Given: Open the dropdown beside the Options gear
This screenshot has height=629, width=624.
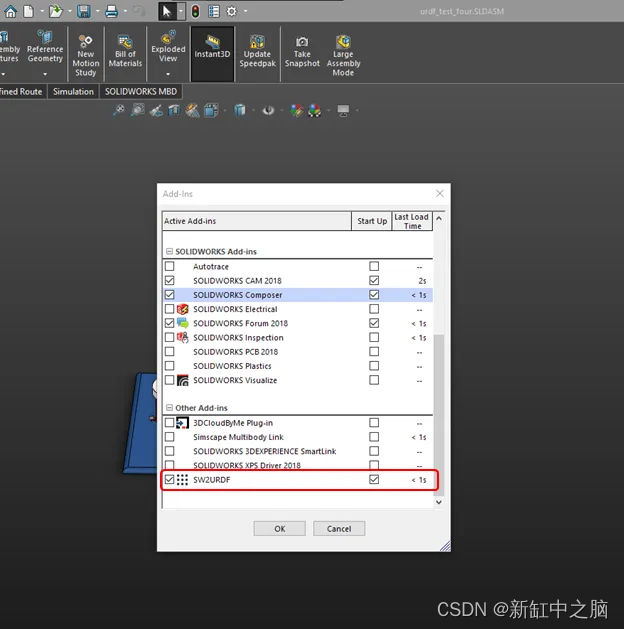Looking at the screenshot, I should click(245, 11).
